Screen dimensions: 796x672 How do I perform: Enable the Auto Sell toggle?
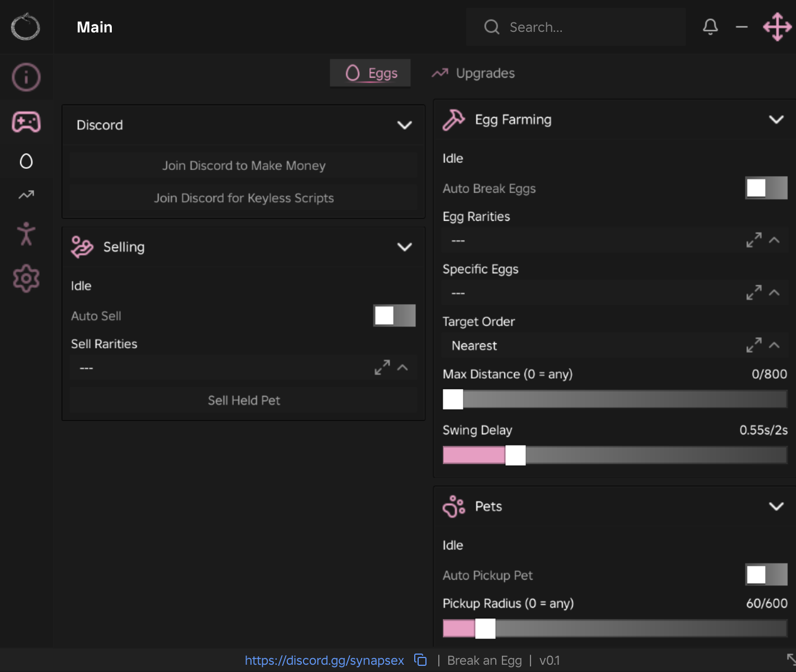pyautogui.click(x=394, y=315)
